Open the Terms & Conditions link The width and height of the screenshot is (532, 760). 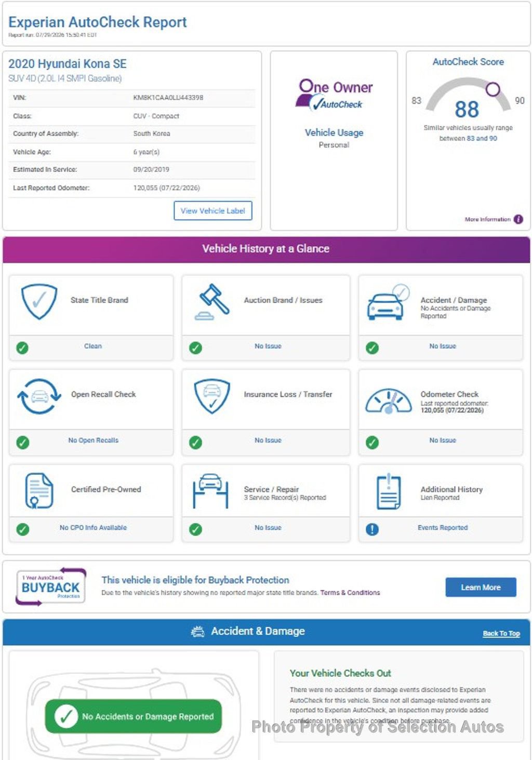(x=350, y=593)
